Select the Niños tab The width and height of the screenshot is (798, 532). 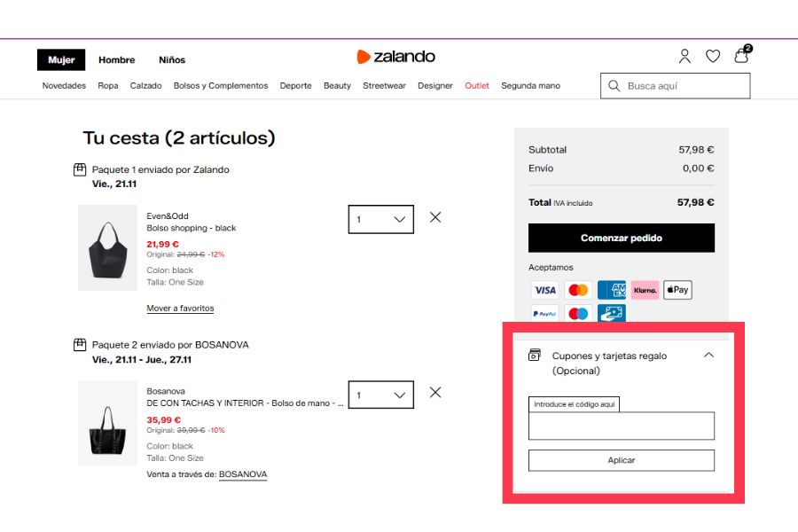(172, 60)
